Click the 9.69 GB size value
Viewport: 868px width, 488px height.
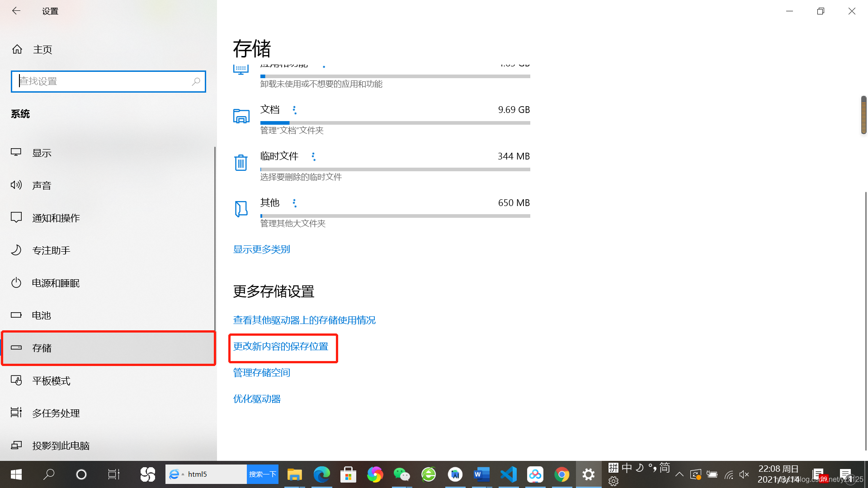pyautogui.click(x=514, y=110)
